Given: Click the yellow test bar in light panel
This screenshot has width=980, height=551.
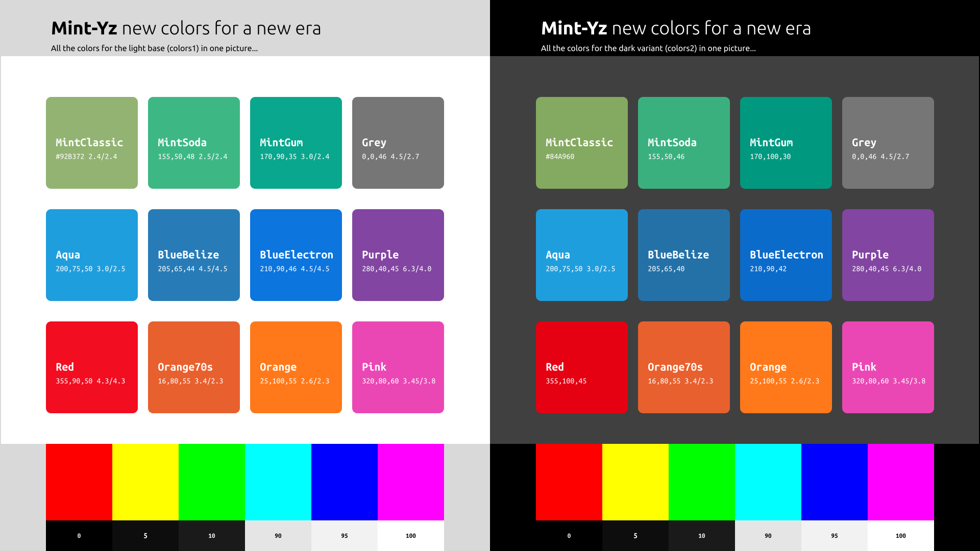Looking at the screenshot, I should coord(145,482).
